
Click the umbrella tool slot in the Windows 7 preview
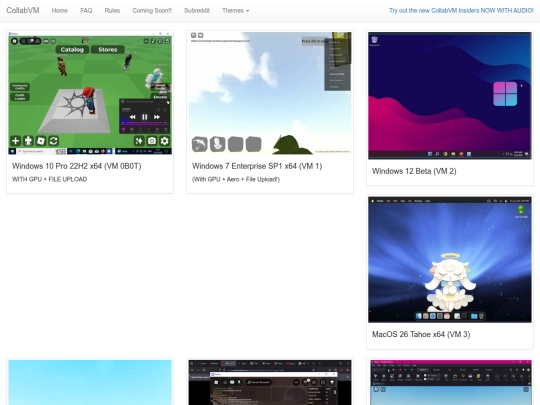[200, 144]
